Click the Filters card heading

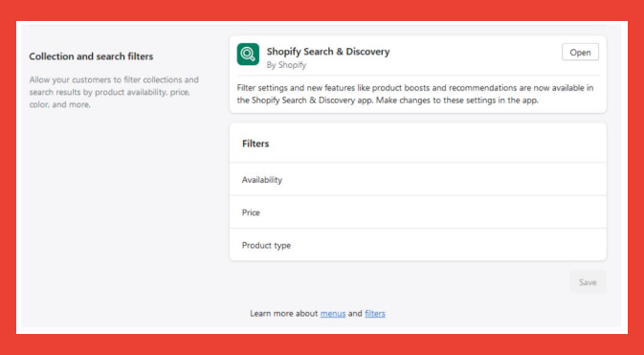255,144
